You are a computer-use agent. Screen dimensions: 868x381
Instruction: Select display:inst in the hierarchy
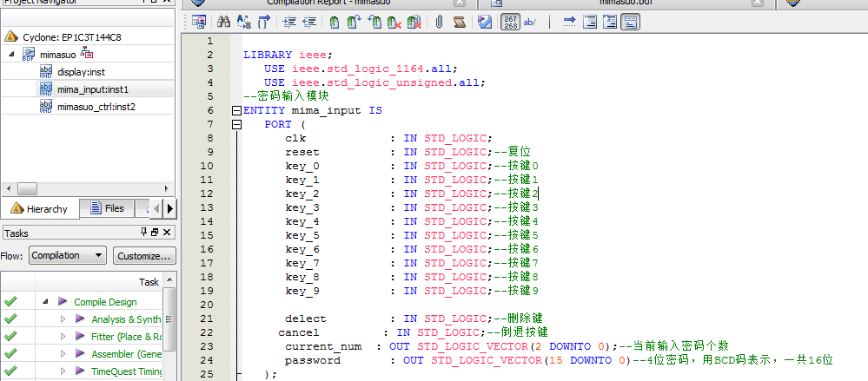point(81,71)
